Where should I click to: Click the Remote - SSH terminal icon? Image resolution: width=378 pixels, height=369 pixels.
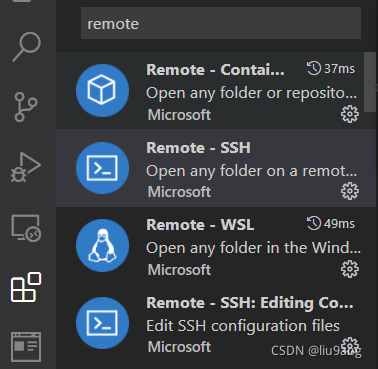[x=102, y=168]
